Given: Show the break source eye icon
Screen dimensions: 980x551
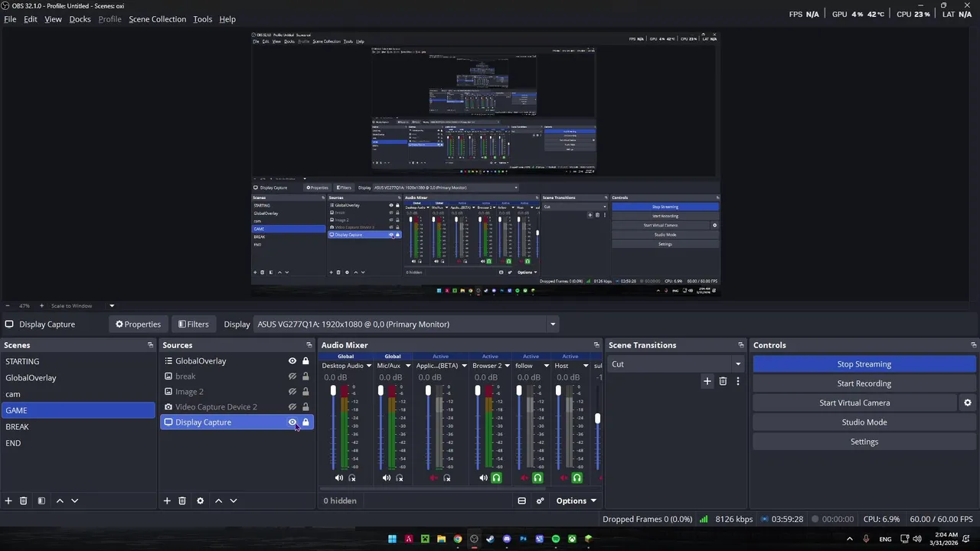Looking at the screenshot, I should 292,377.
